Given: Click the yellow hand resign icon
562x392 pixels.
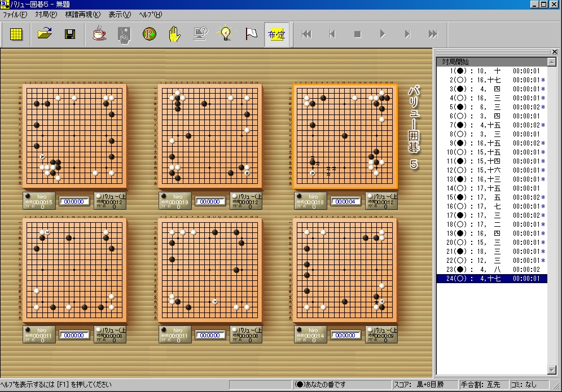Looking at the screenshot, I should (174, 34).
